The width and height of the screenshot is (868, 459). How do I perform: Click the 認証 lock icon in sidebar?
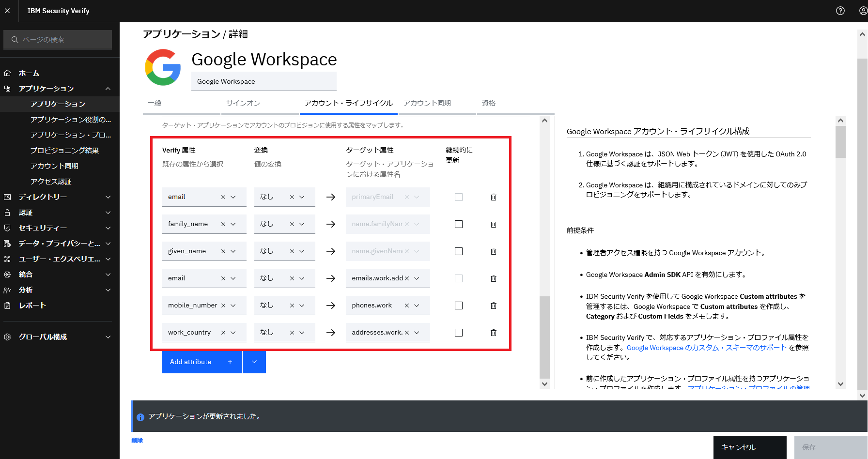coord(7,213)
